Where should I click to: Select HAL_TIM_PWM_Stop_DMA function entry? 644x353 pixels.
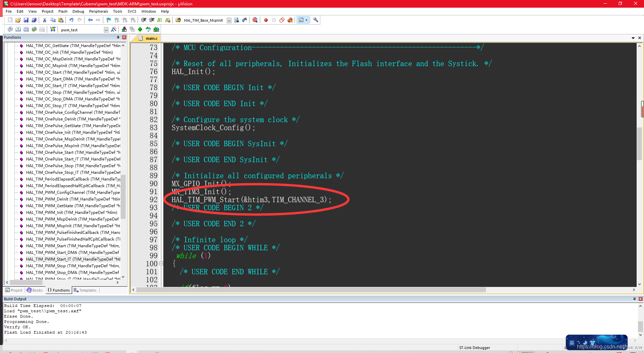coord(72,273)
